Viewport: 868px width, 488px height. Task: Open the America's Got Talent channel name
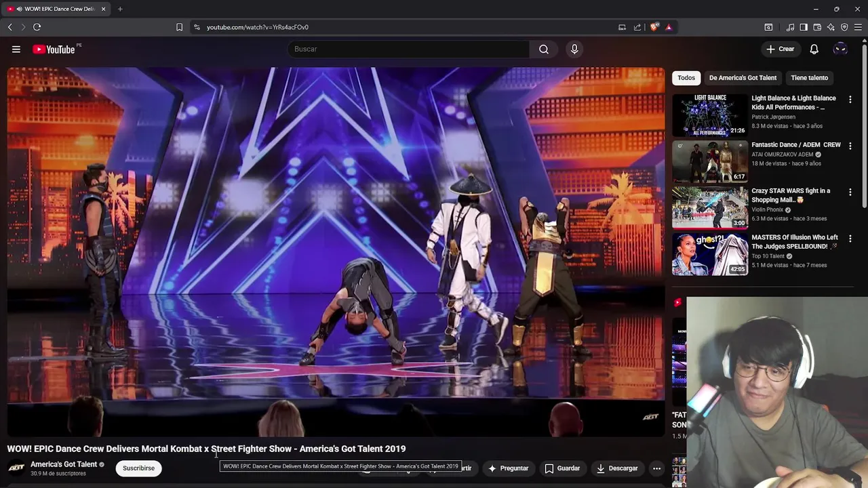coord(64,464)
